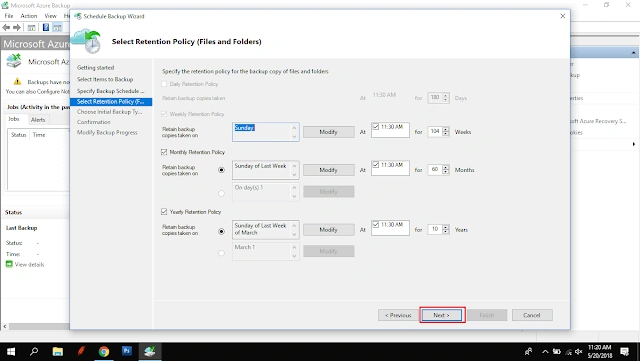Open the Windows Start menu
Screen dimensions: 640x361
pos(11,351)
